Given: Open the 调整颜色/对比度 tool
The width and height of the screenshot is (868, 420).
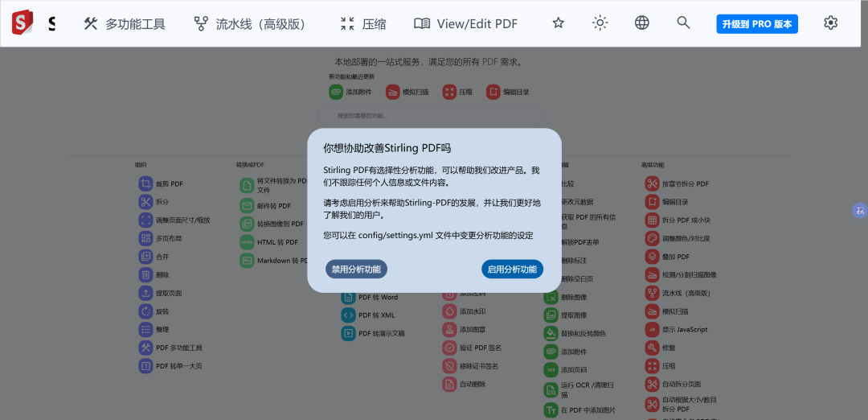Looking at the screenshot, I should click(678, 239).
